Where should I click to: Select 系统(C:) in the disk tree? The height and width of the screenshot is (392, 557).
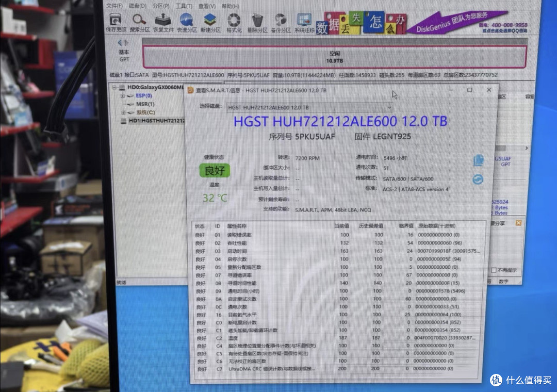pos(145,112)
